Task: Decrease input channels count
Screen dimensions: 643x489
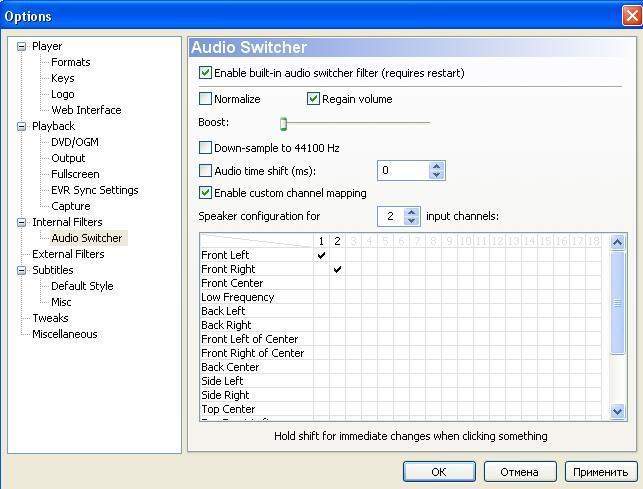Action: pyautogui.click(x=411, y=221)
